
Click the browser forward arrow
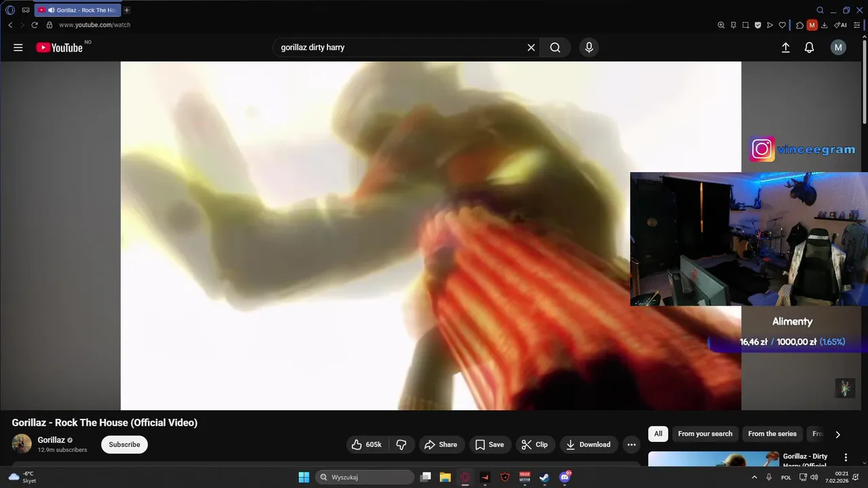click(x=22, y=25)
